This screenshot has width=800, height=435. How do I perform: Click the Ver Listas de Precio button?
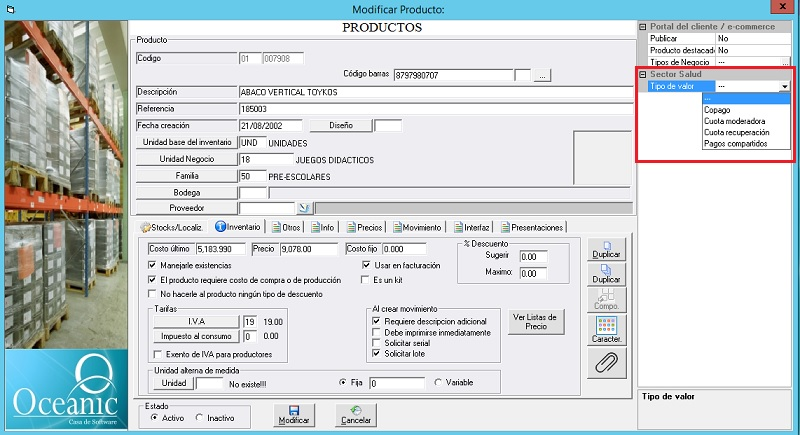(536, 321)
